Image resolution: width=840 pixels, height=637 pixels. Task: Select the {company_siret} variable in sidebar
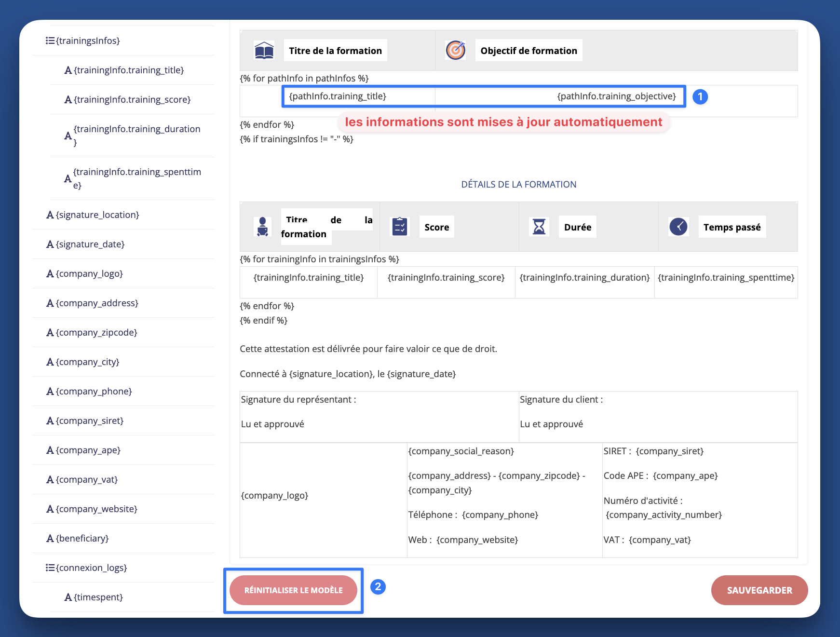pyautogui.click(x=90, y=420)
